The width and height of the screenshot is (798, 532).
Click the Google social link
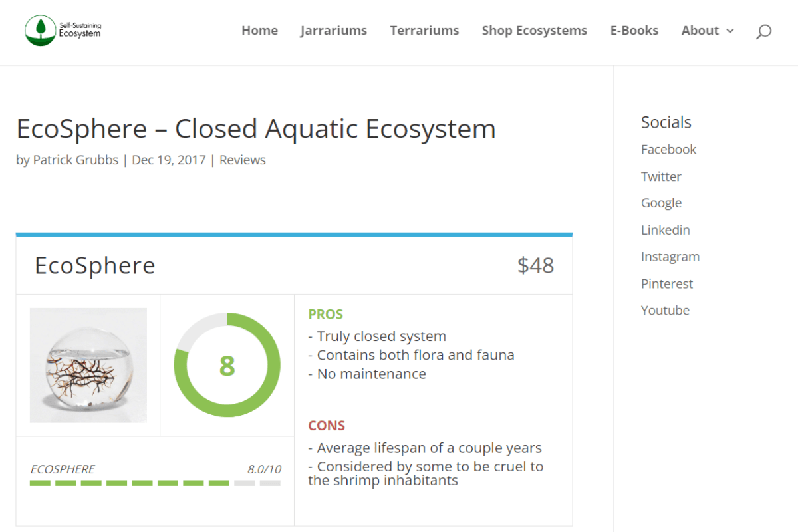[x=661, y=203]
